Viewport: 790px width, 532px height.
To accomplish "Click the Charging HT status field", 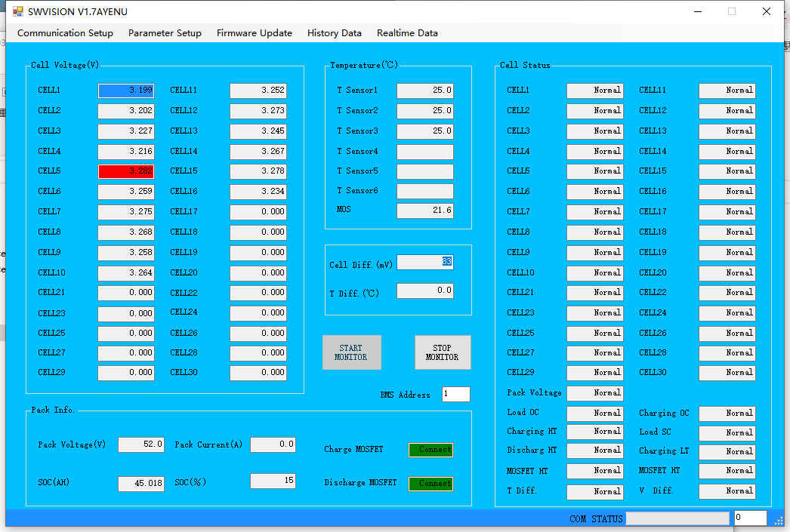I will pos(595,432).
